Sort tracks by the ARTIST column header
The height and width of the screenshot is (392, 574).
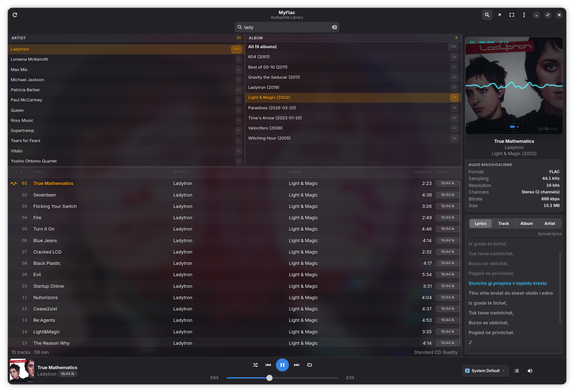tap(180, 172)
